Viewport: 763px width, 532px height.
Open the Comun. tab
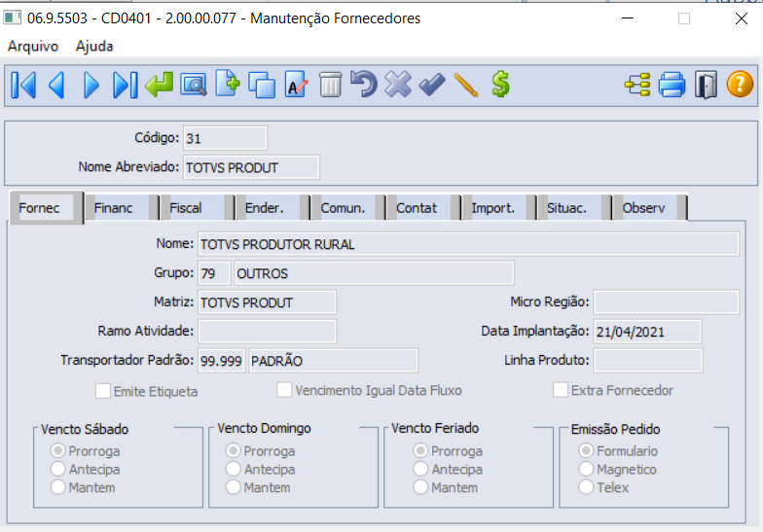coord(348,208)
